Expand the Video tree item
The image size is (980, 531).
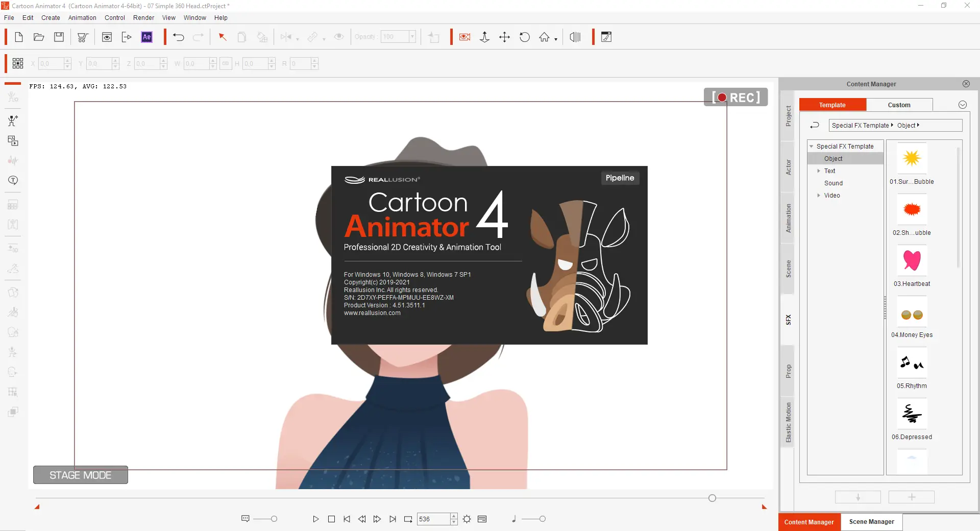click(x=819, y=196)
